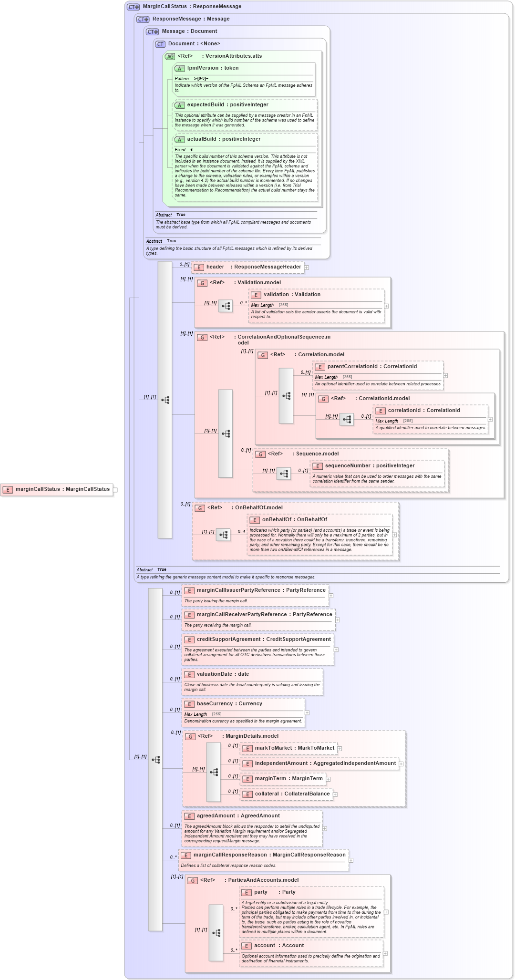The image size is (515, 980).
Task: Click the MarginDetails.model group G icon
Action: pyautogui.click(x=190, y=737)
